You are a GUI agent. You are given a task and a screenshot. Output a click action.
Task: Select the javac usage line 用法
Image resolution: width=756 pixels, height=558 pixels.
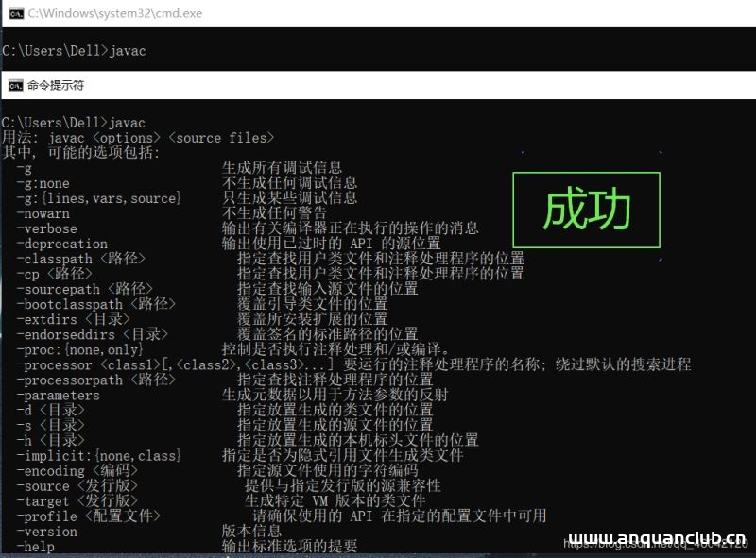[x=142, y=138]
